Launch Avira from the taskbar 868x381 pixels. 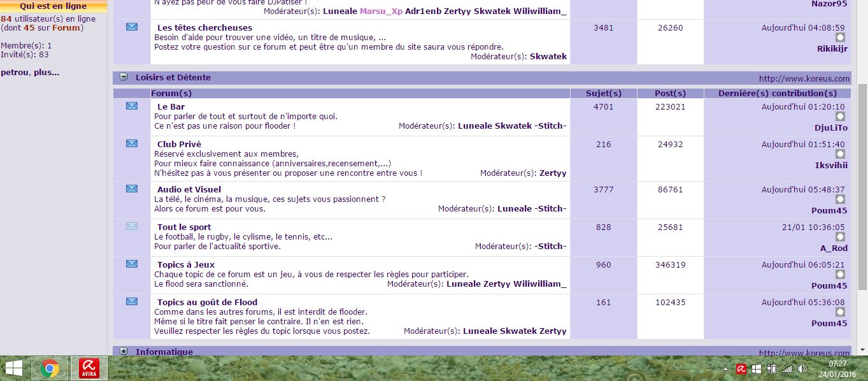coord(89,368)
